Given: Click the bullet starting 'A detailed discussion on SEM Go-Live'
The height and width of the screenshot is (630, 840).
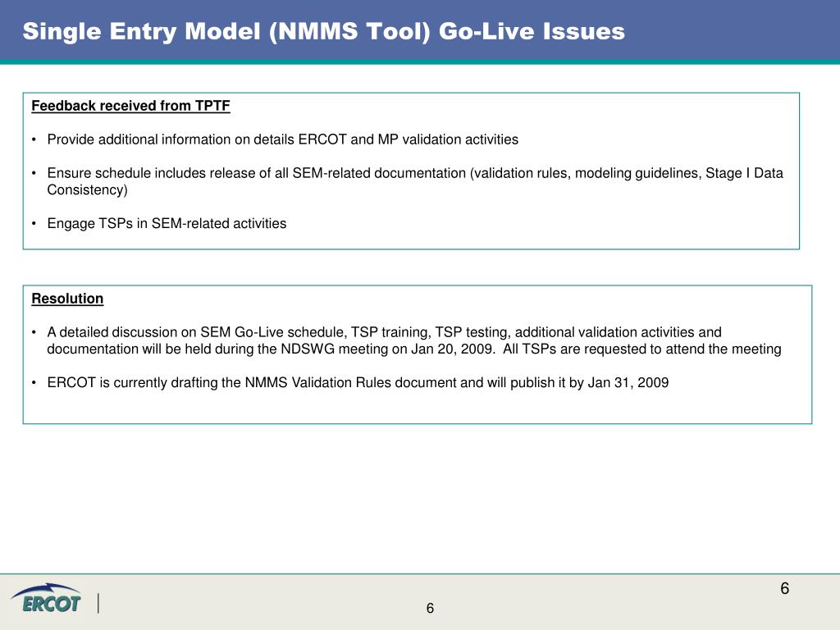Looking at the screenshot, I should [x=414, y=340].
